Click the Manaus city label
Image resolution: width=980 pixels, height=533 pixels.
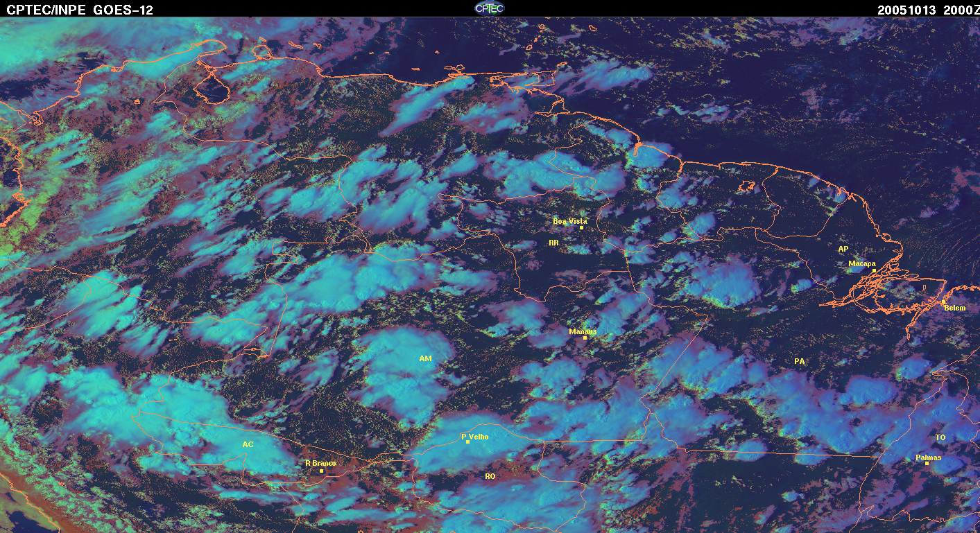coord(583,331)
